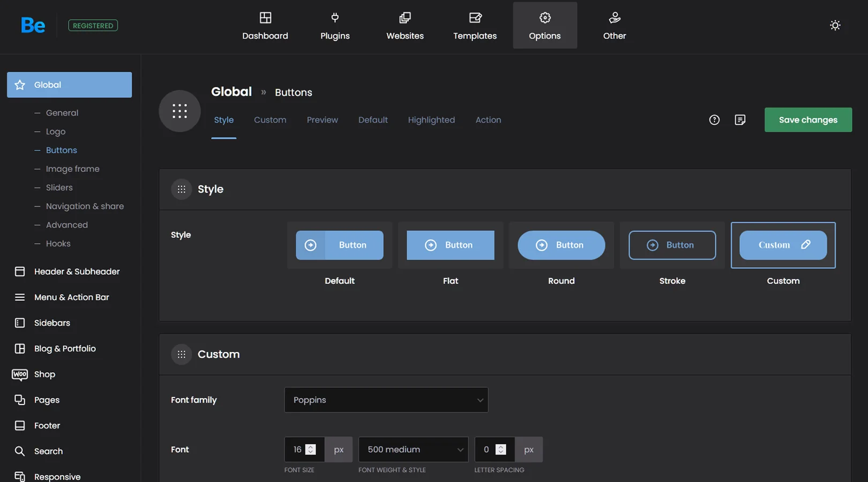
Task: Open the Font family dropdown
Action: pos(386,400)
